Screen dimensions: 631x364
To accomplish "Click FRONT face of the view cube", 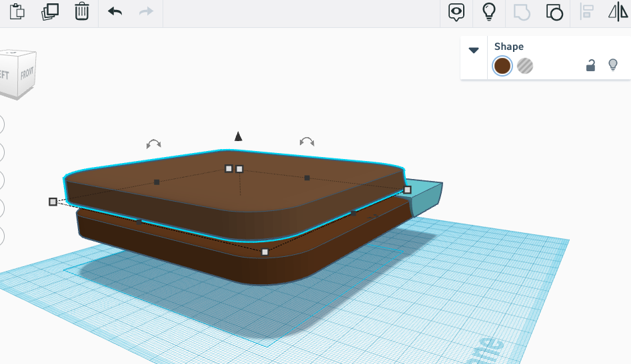I will [x=27, y=73].
